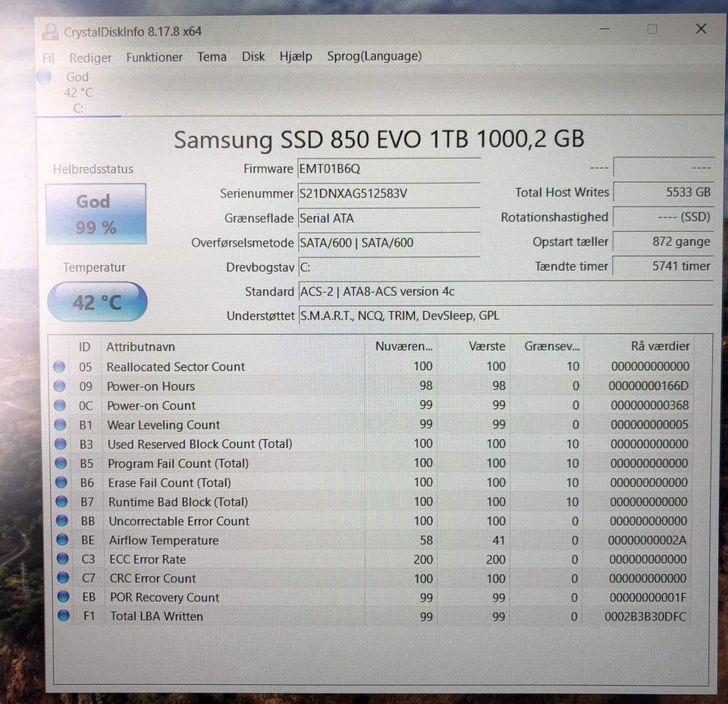Screen dimensions: 728x704
Task: Click status dot for Uncorrectable Error Count
Action: click(61, 521)
